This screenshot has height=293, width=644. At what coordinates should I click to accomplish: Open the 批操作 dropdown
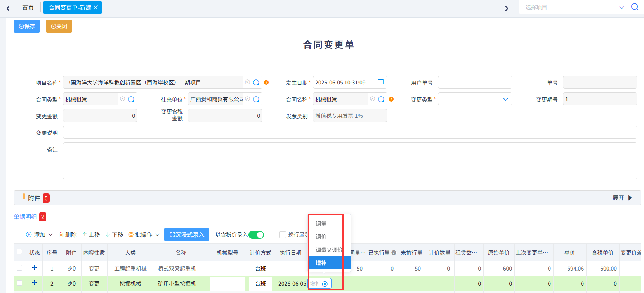click(144, 235)
